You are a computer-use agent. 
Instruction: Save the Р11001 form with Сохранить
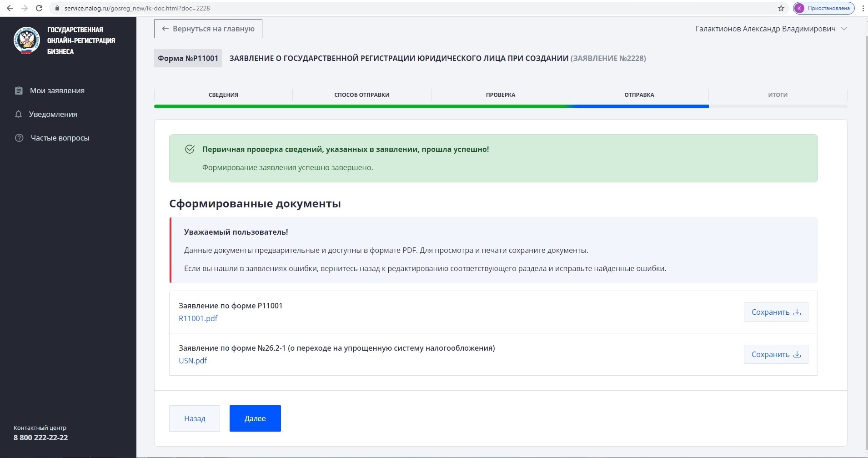tap(776, 312)
